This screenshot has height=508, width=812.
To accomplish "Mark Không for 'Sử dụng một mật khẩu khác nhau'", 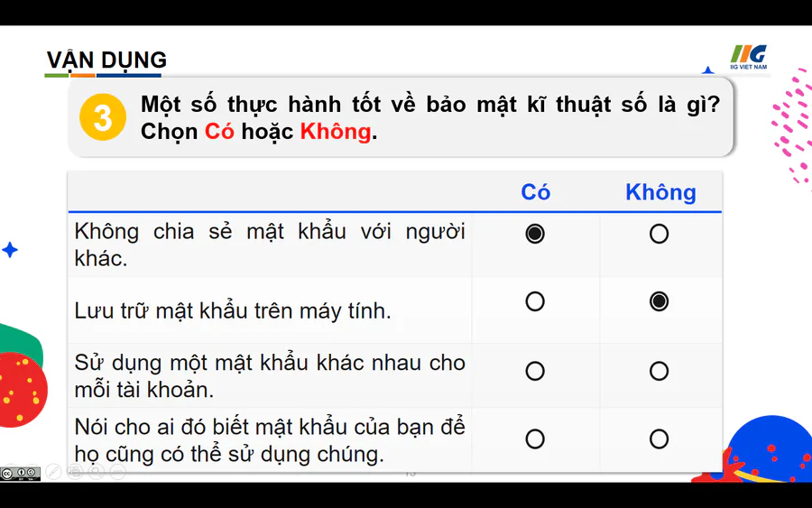I will coord(659,371).
